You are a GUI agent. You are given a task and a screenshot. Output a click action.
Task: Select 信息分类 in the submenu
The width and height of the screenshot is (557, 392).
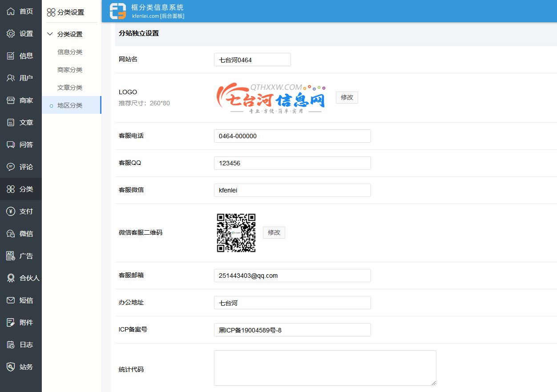pos(70,52)
